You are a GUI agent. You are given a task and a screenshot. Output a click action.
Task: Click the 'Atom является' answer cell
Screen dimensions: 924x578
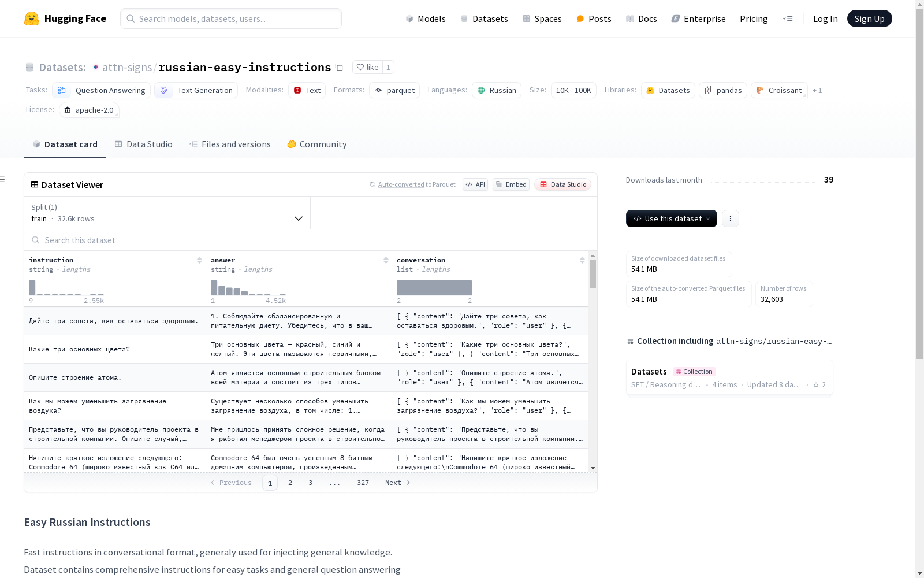click(299, 377)
